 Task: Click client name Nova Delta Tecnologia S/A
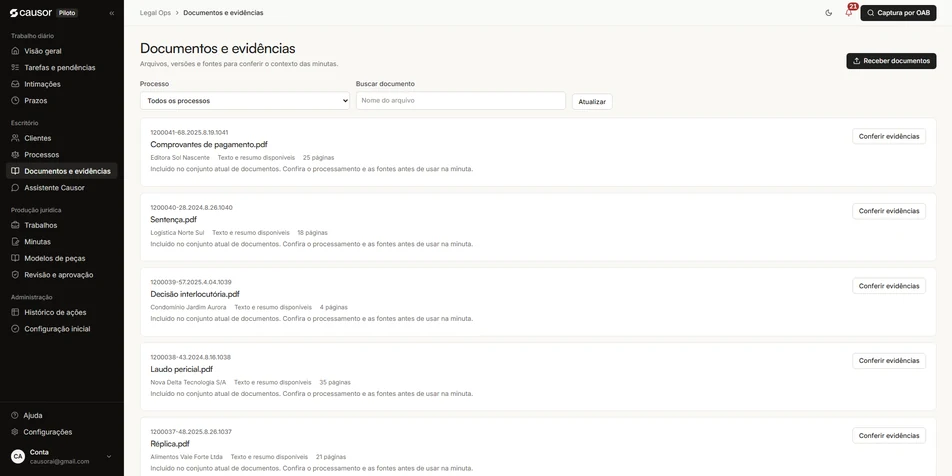[188, 382]
